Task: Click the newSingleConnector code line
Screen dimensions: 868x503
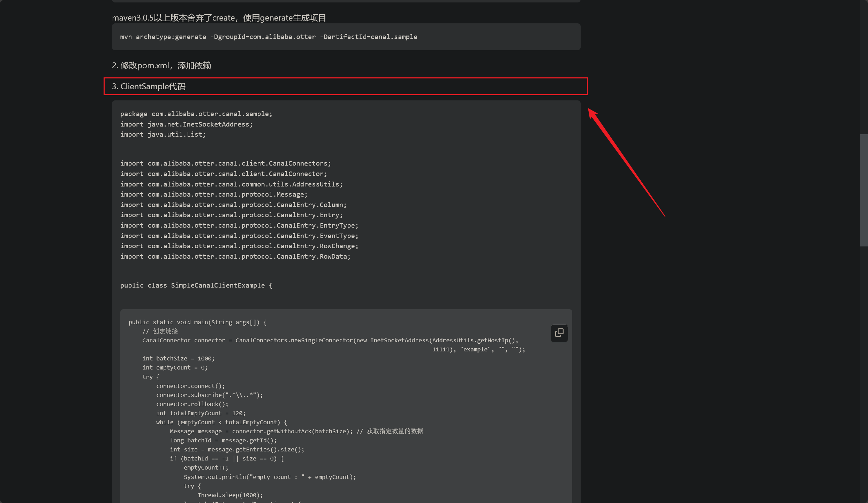Action: 330,341
